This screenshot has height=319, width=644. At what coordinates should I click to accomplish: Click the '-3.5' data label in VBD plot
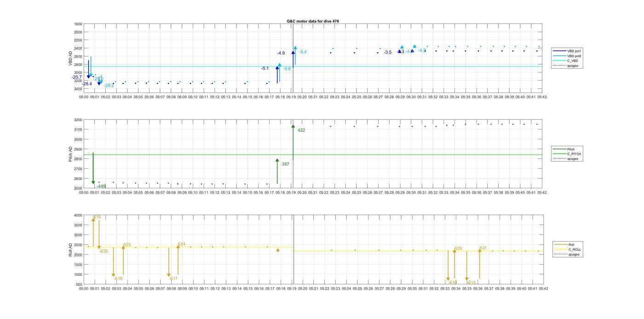388,52
